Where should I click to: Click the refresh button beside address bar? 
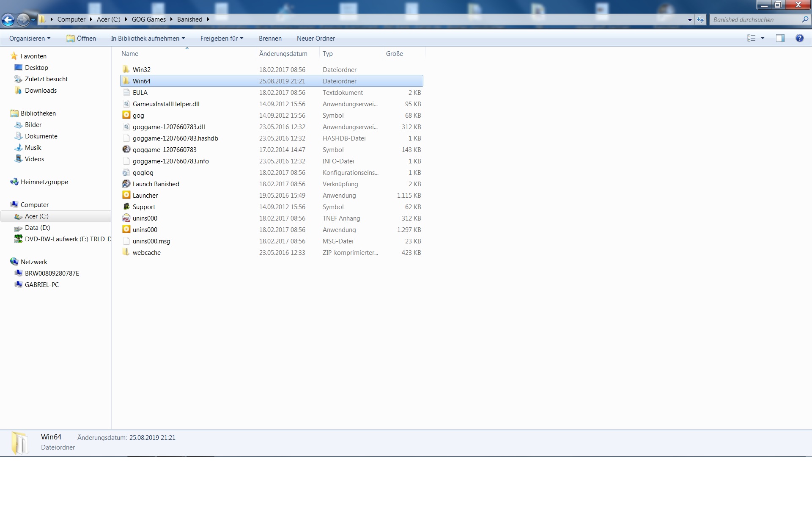[x=701, y=19]
